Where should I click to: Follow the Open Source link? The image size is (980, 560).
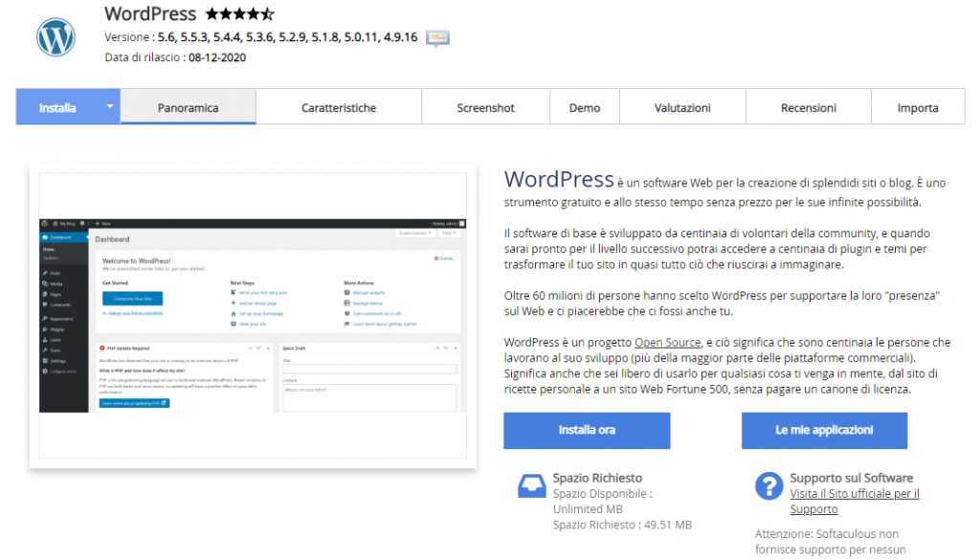[667, 343]
